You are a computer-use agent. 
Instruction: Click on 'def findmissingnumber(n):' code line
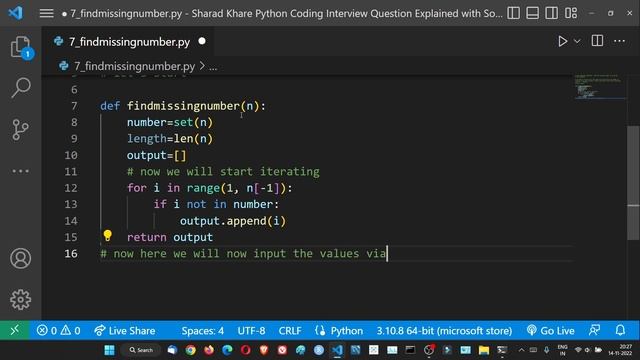coord(183,106)
